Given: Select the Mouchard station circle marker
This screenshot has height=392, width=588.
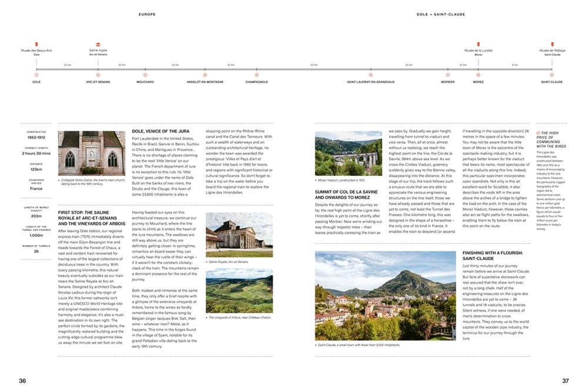Looking at the screenshot, I should (x=145, y=75).
